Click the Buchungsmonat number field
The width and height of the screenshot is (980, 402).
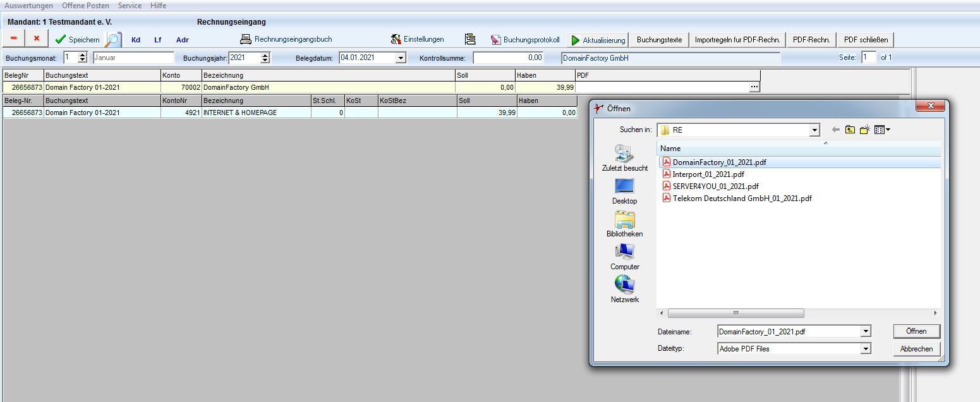(70, 58)
